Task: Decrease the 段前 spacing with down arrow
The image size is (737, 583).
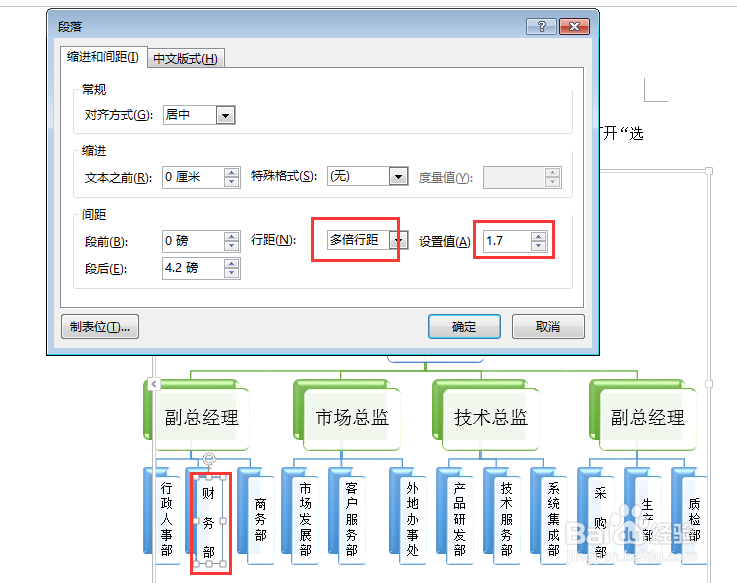Action: coord(231,246)
